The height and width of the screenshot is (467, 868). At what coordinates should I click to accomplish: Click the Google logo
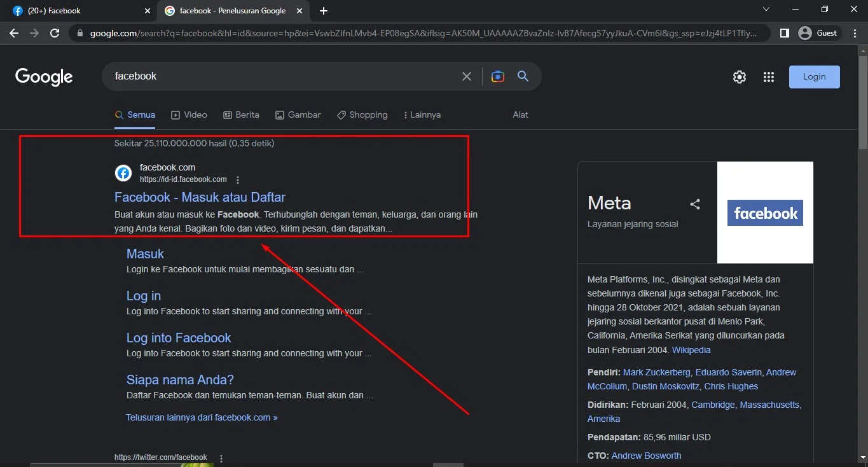(x=44, y=77)
